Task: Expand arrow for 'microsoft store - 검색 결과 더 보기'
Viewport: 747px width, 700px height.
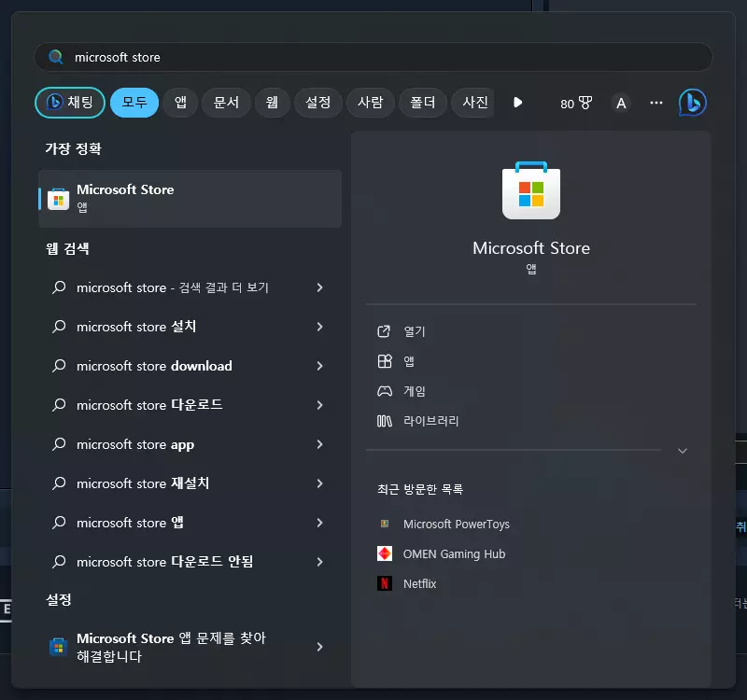Action: click(x=319, y=287)
